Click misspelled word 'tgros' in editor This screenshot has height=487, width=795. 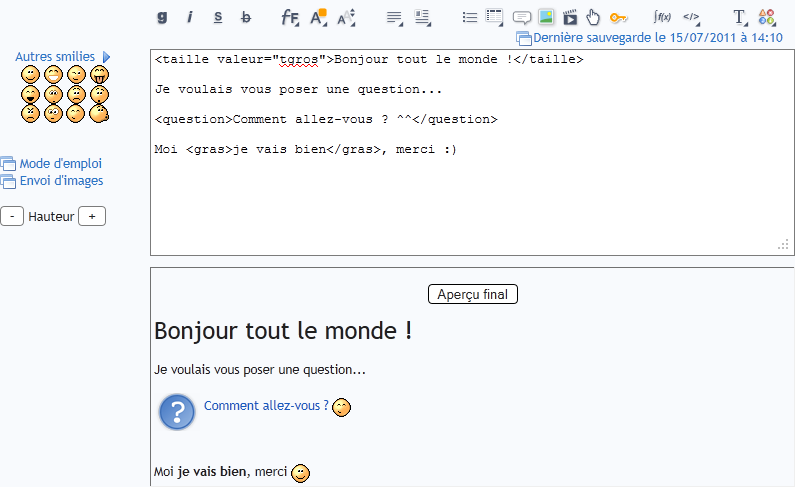(x=299, y=60)
